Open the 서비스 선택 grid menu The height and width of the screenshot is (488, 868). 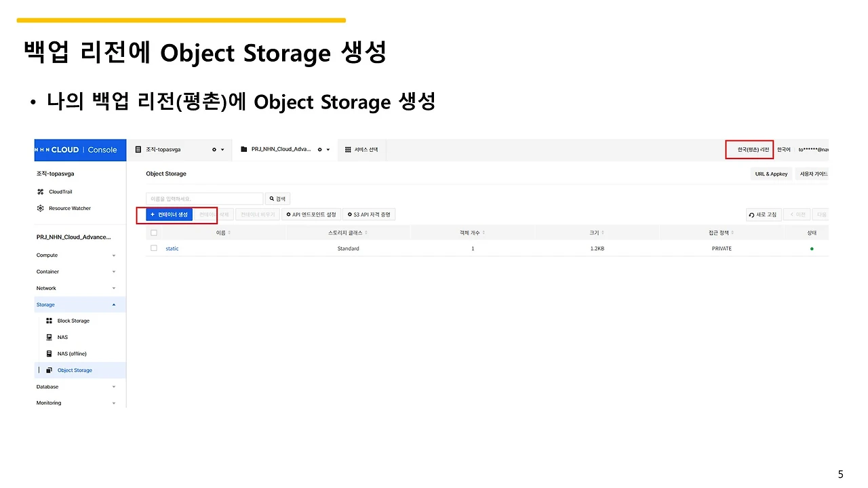361,150
